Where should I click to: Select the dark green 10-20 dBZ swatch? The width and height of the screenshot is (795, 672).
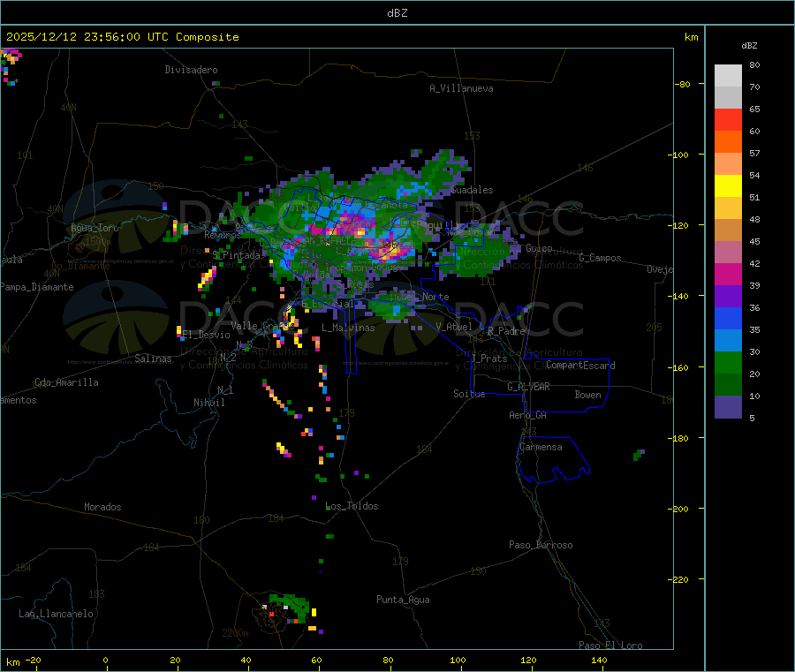(x=728, y=385)
